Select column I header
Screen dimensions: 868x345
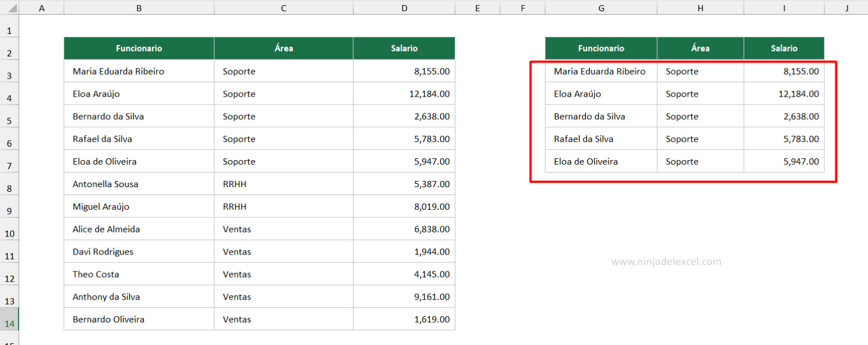[784, 8]
